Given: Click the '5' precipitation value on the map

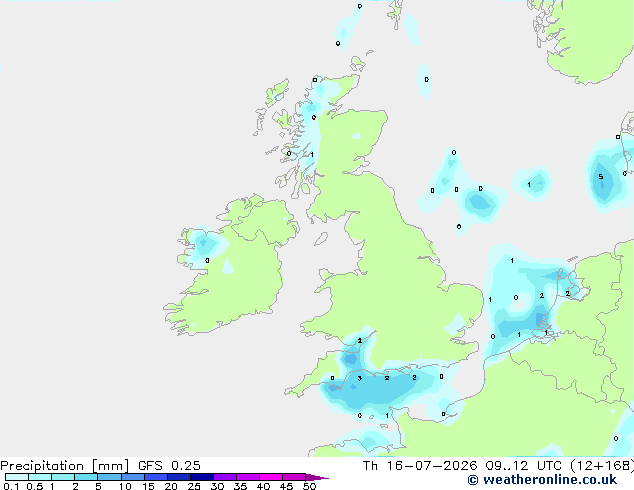Looking at the screenshot, I should click(x=600, y=177).
